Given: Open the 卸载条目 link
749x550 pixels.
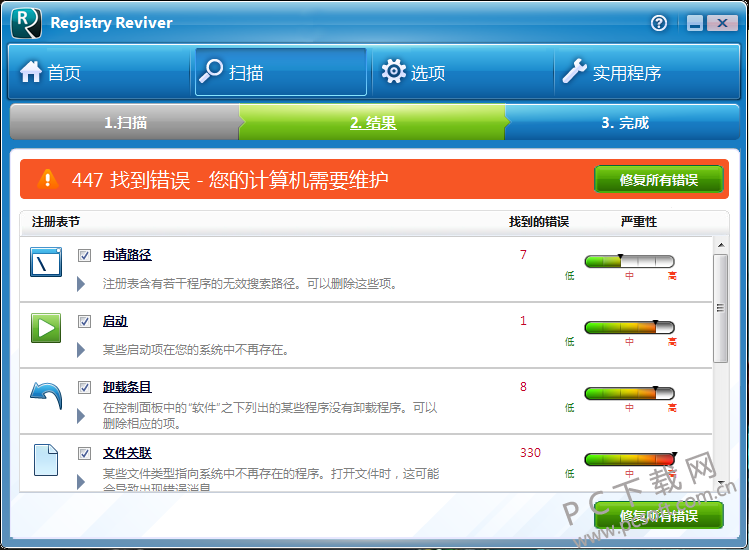Looking at the screenshot, I should (127, 387).
